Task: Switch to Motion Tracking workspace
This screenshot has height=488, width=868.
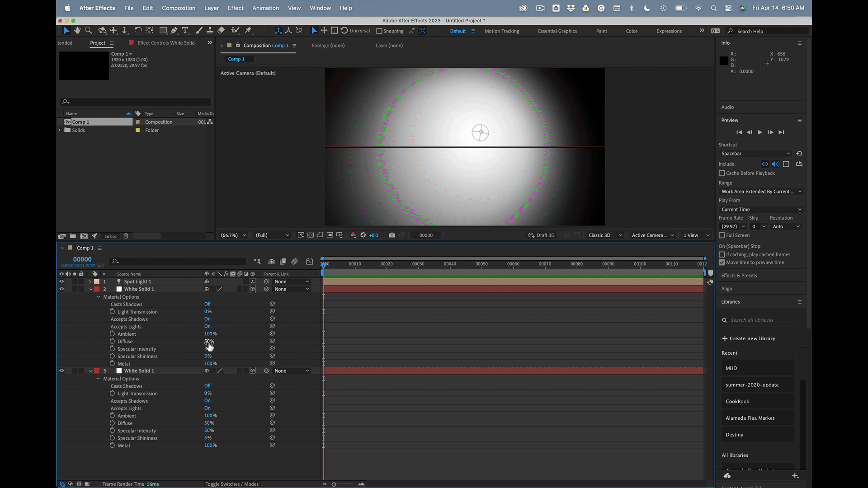Action: click(502, 31)
